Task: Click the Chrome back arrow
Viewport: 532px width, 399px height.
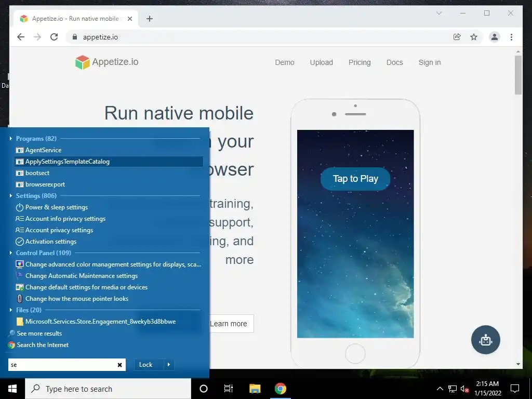Action: [x=21, y=37]
